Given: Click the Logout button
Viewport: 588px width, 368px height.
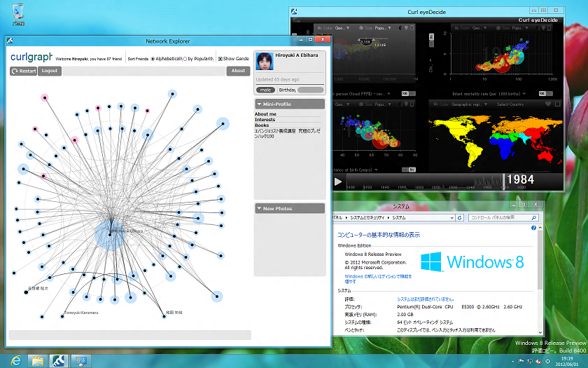Looking at the screenshot, I should click(x=50, y=71).
